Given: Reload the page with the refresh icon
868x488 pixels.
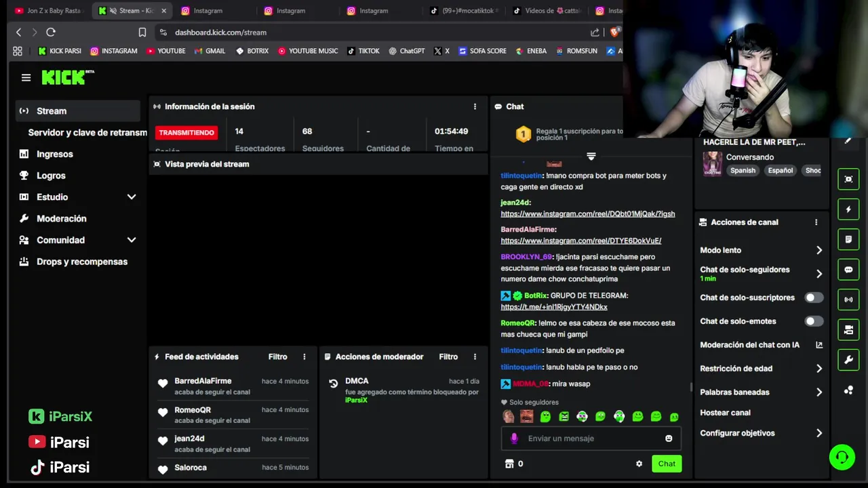Looking at the screenshot, I should click(51, 32).
